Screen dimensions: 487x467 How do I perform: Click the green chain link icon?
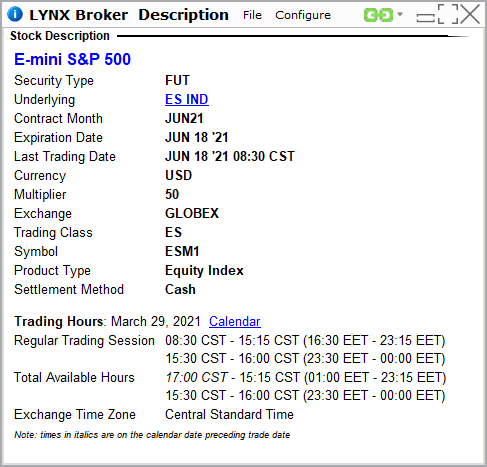pyautogui.click(x=378, y=15)
